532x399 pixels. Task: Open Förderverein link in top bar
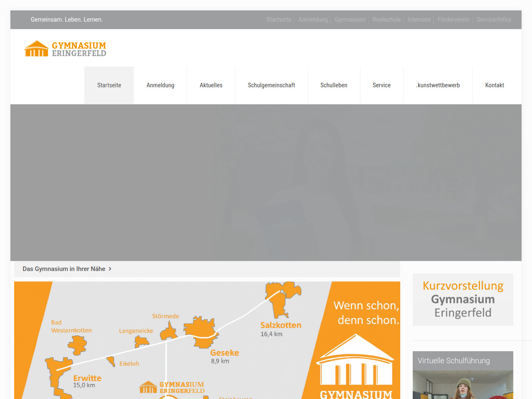point(453,20)
